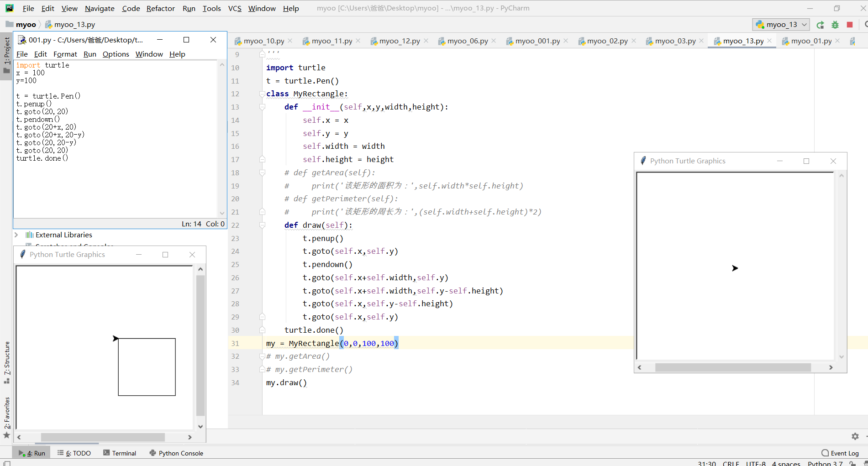Collapse the comment block fold at line 18

pyautogui.click(x=262, y=173)
